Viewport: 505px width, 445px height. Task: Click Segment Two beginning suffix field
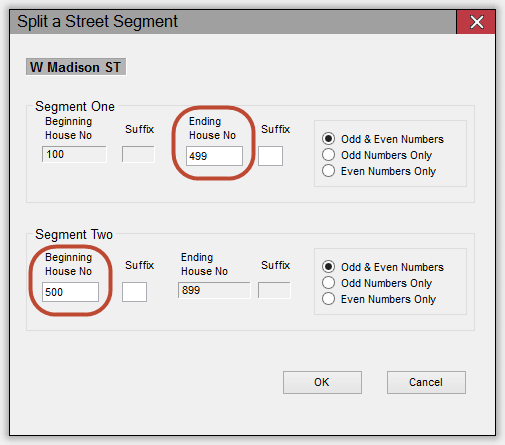pyautogui.click(x=134, y=292)
